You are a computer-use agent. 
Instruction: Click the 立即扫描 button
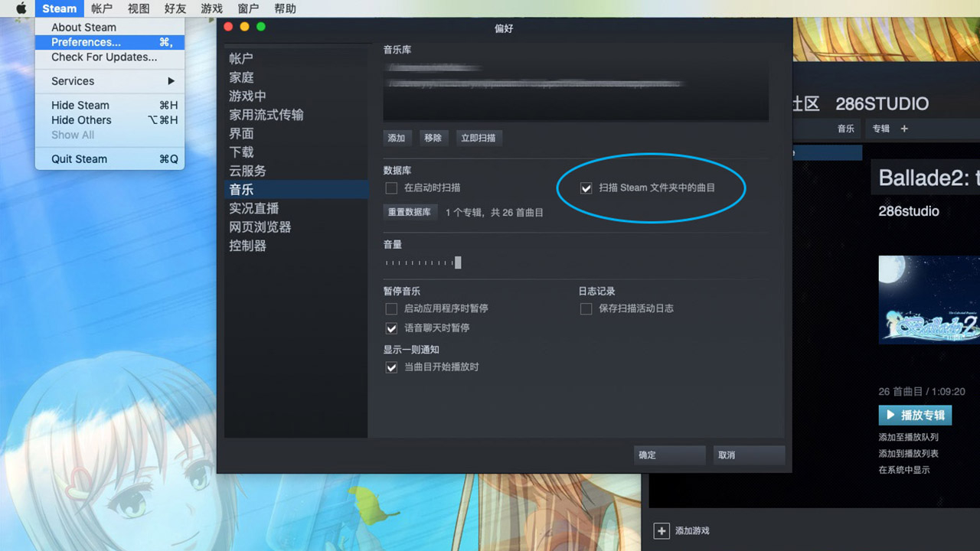[x=479, y=138]
